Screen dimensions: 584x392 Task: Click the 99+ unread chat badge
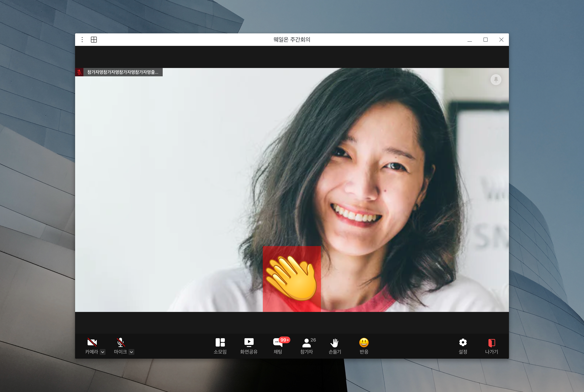(284, 340)
